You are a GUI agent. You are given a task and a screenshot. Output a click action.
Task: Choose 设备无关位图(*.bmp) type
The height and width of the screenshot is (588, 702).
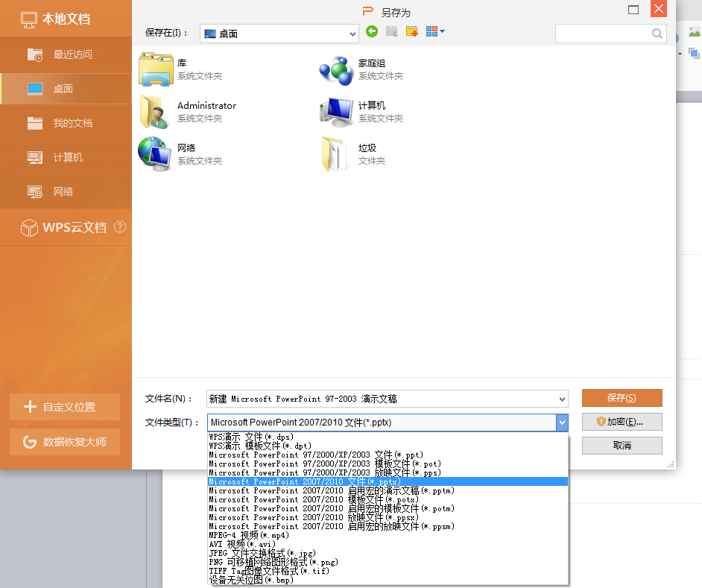point(388,580)
